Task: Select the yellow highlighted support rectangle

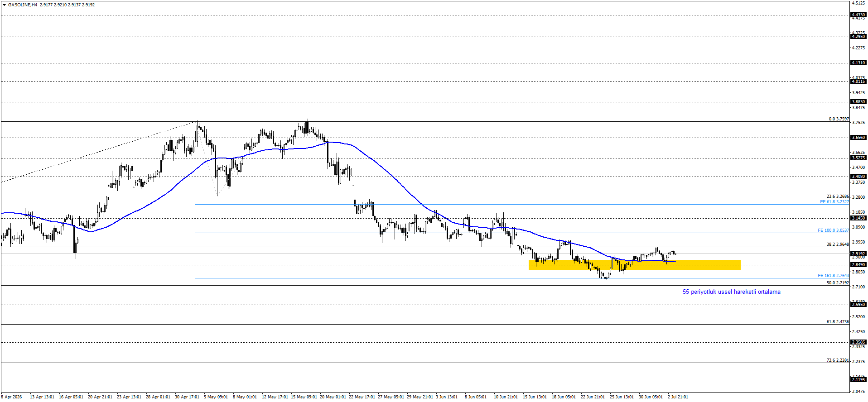Action: [634, 265]
